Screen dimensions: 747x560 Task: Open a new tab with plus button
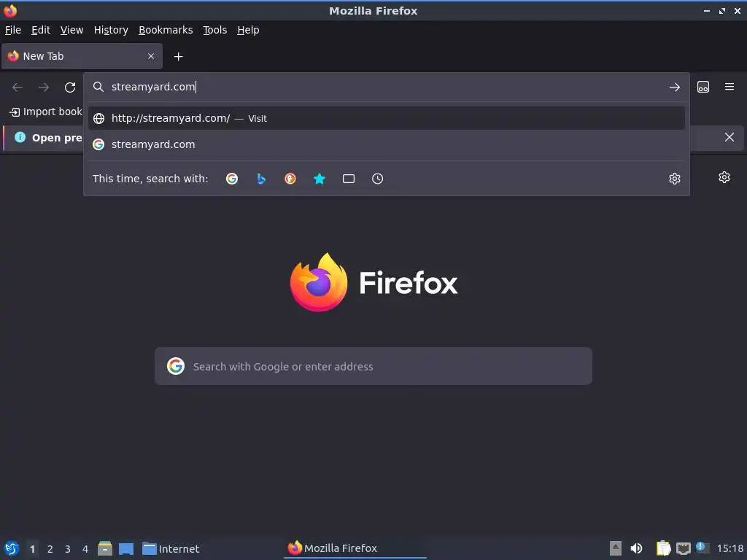pos(178,57)
